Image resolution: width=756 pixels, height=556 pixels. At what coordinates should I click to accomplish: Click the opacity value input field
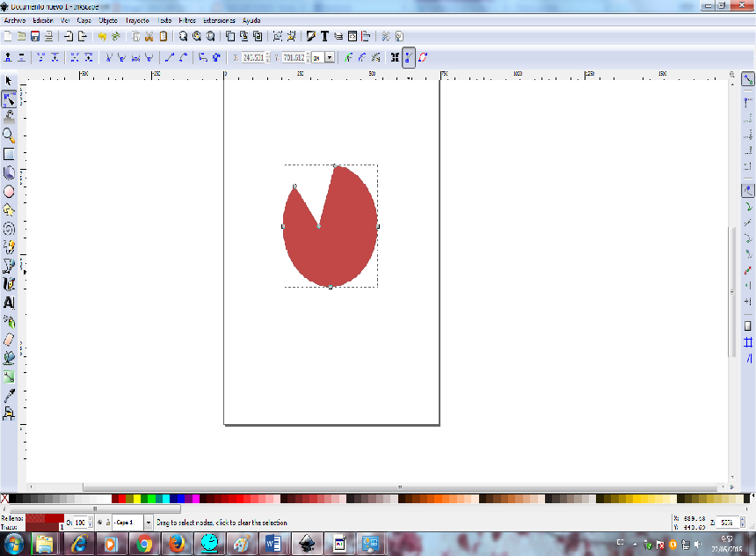81,521
